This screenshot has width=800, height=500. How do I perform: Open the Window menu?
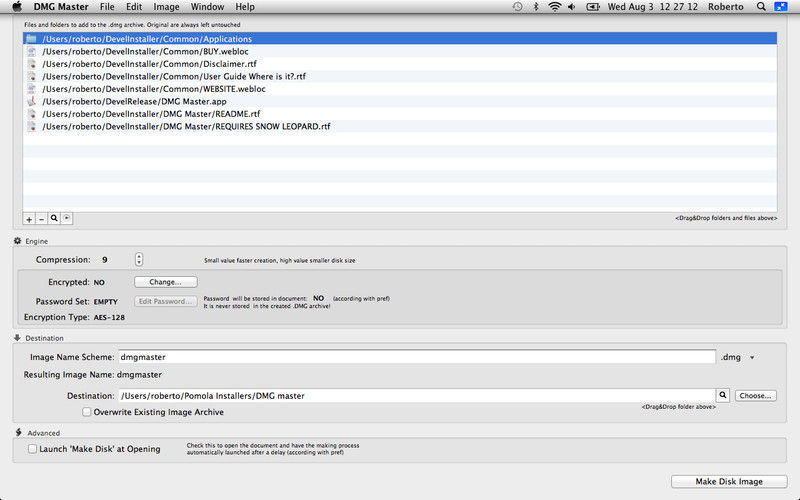[x=207, y=7]
